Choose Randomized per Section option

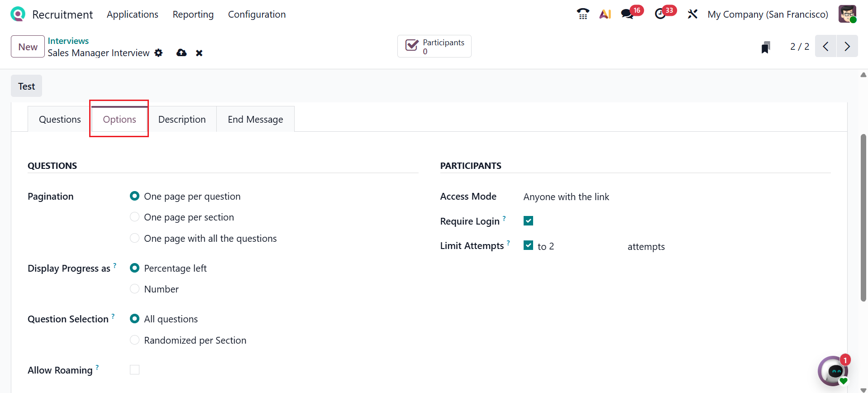[134, 340]
